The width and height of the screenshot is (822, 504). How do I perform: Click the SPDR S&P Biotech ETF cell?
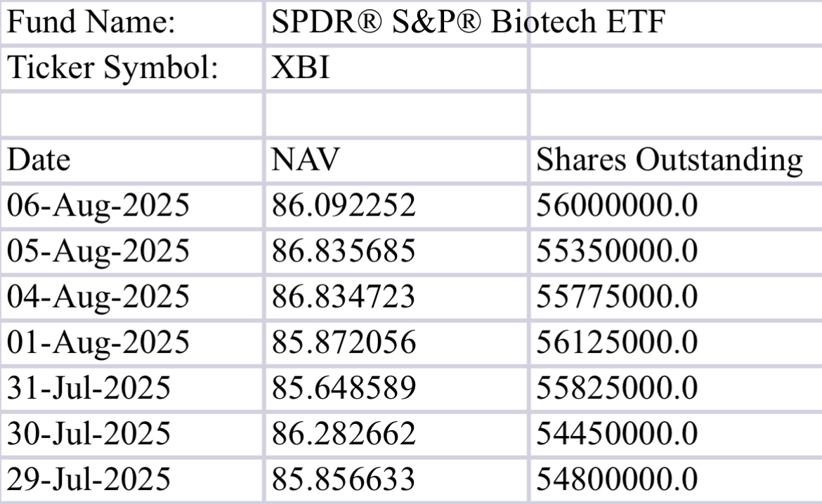tap(396, 22)
